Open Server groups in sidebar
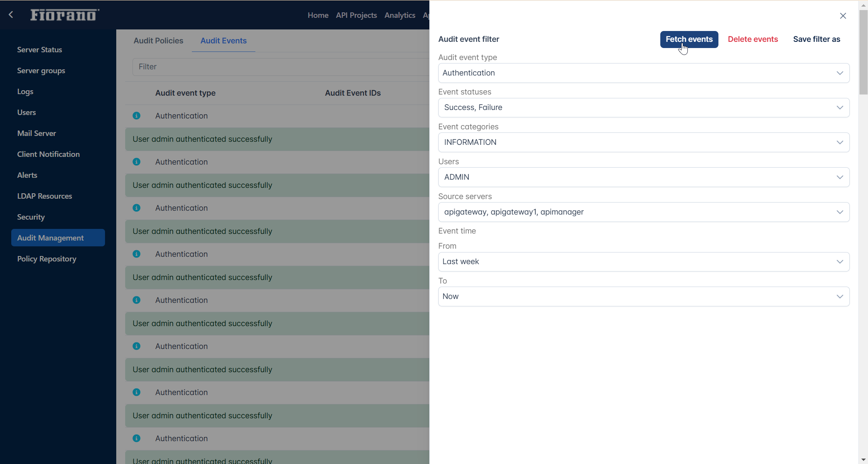 pyautogui.click(x=41, y=70)
